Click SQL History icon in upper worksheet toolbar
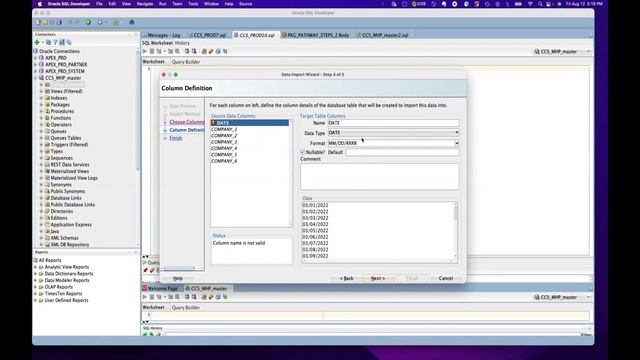Image resolution: width=640 pixels, height=360 pixels. point(218,51)
